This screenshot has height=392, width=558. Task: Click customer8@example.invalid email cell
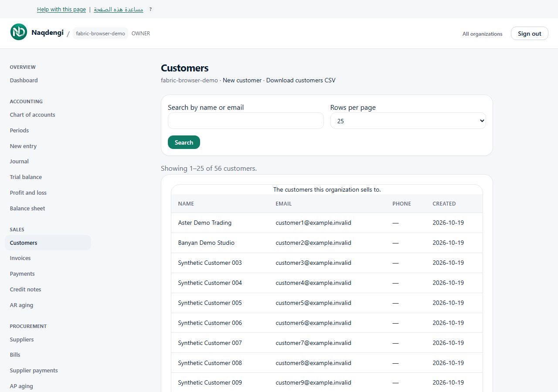tap(313, 363)
